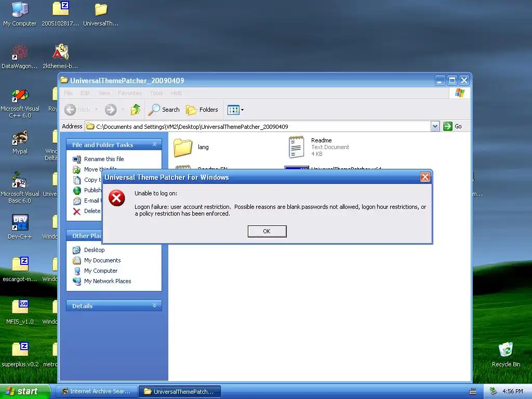Click the Delete task red X icon
532x399 pixels.
(77, 211)
